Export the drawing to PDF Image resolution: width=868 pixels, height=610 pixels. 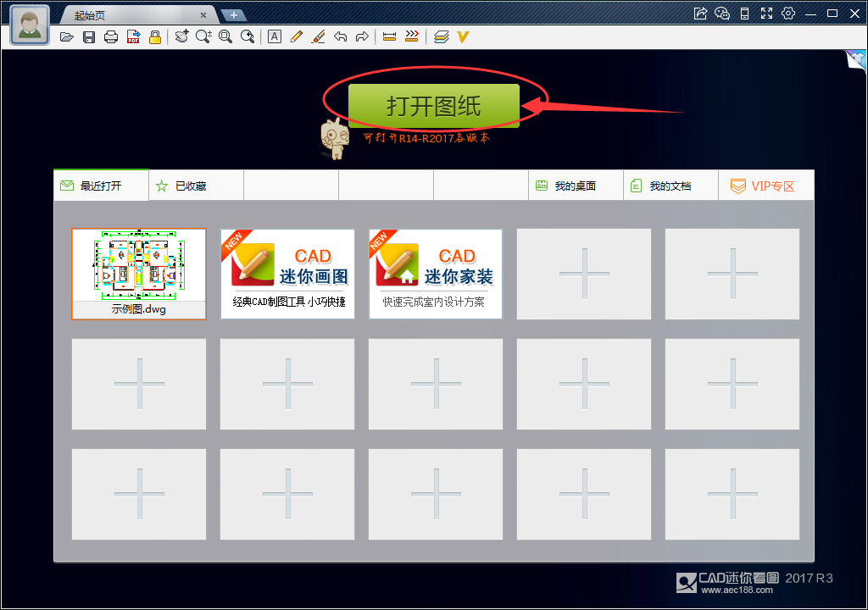tap(132, 36)
